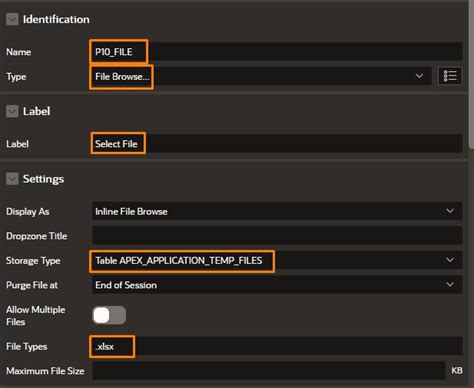
Task: Click the Label field containing Select File
Action: 277,144
